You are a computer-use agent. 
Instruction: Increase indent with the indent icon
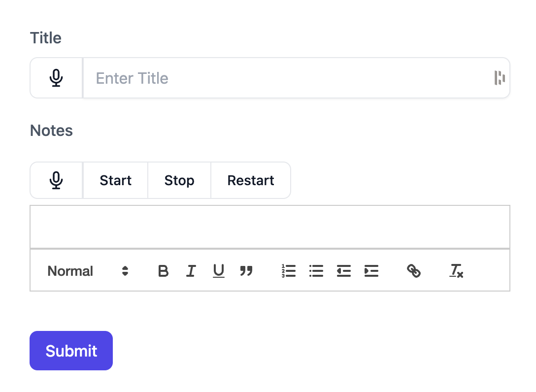pos(371,271)
